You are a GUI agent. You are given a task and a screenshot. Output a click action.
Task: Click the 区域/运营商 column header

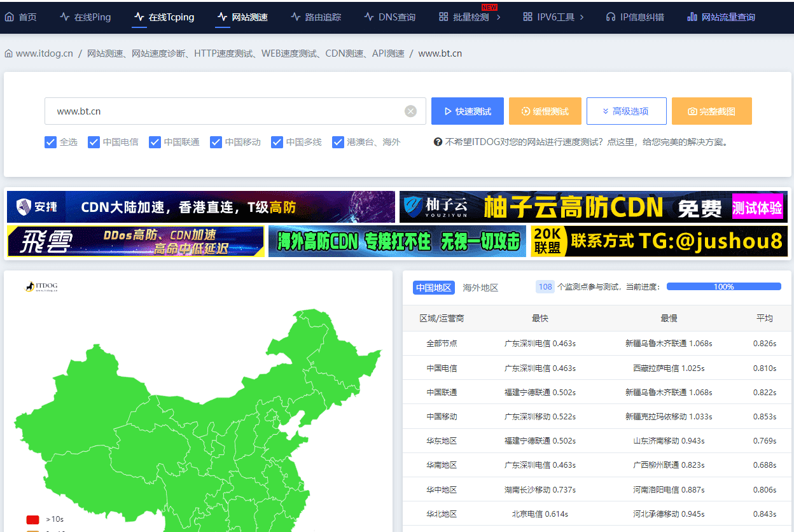[442, 318]
